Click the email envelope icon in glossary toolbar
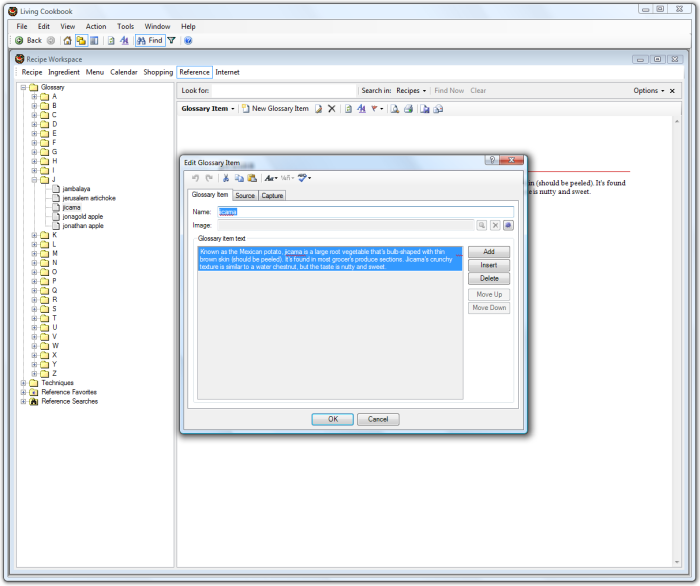 click(x=438, y=109)
